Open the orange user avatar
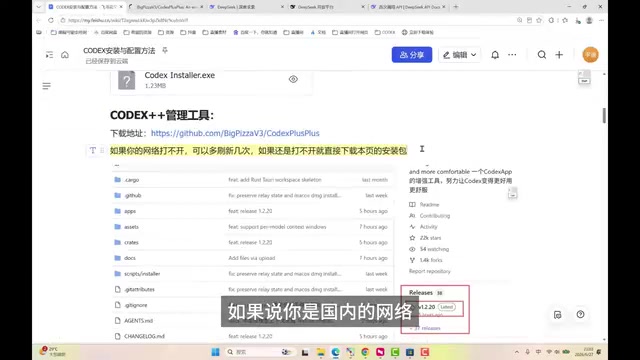640x360 pixels. [590, 55]
